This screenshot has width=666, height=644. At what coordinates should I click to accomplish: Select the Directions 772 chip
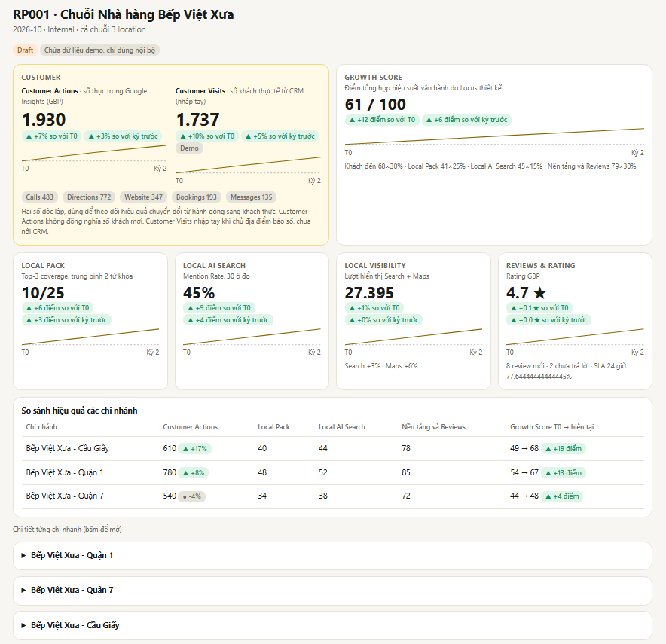pyautogui.click(x=89, y=197)
